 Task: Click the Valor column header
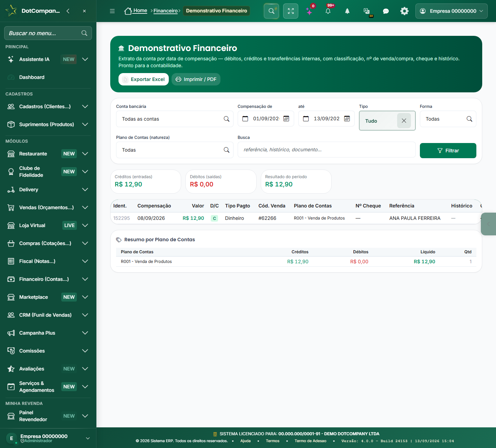tap(198, 206)
